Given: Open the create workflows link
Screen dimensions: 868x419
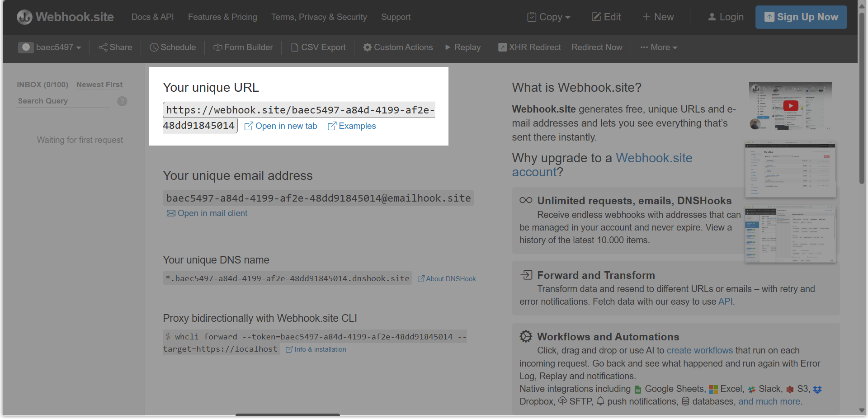Looking at the screenshot, I should 700,350.
